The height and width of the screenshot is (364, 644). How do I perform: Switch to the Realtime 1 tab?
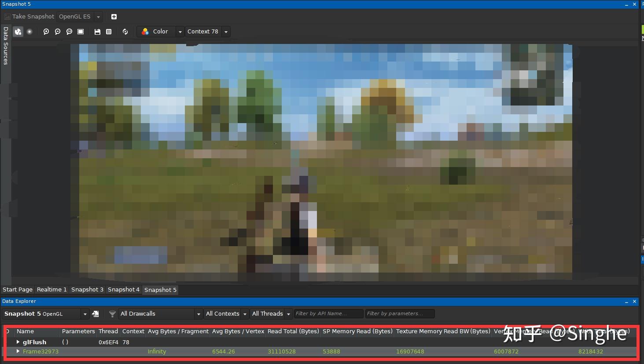click(52, 290)
